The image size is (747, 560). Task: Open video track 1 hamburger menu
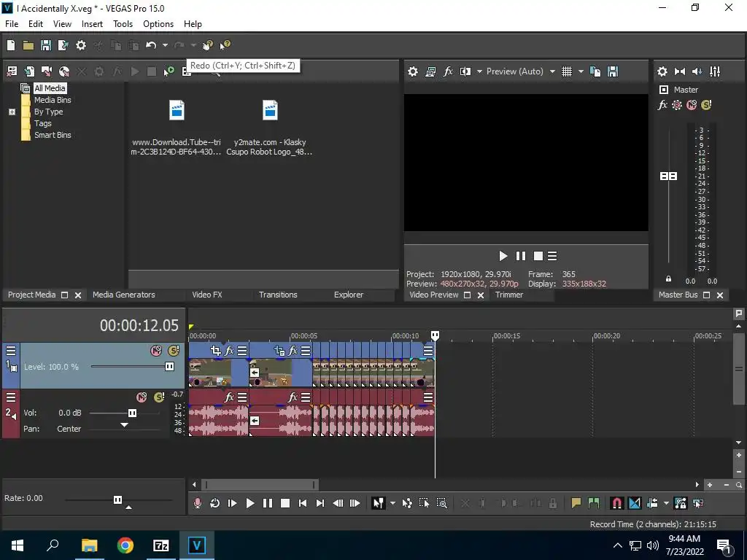point(10,351)
